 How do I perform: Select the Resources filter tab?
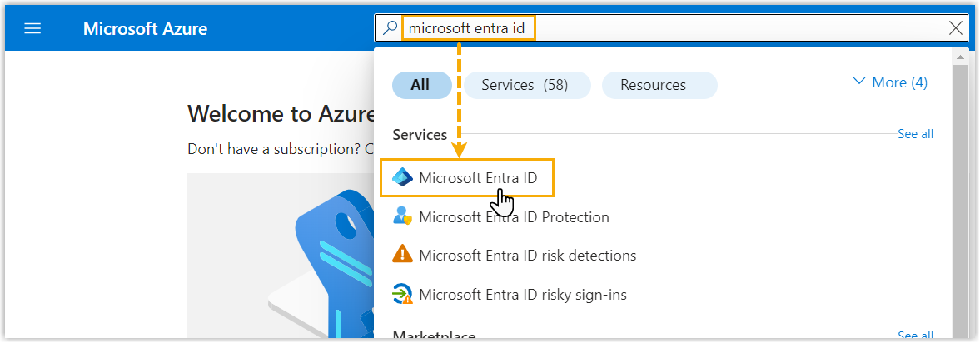point(653,85)
